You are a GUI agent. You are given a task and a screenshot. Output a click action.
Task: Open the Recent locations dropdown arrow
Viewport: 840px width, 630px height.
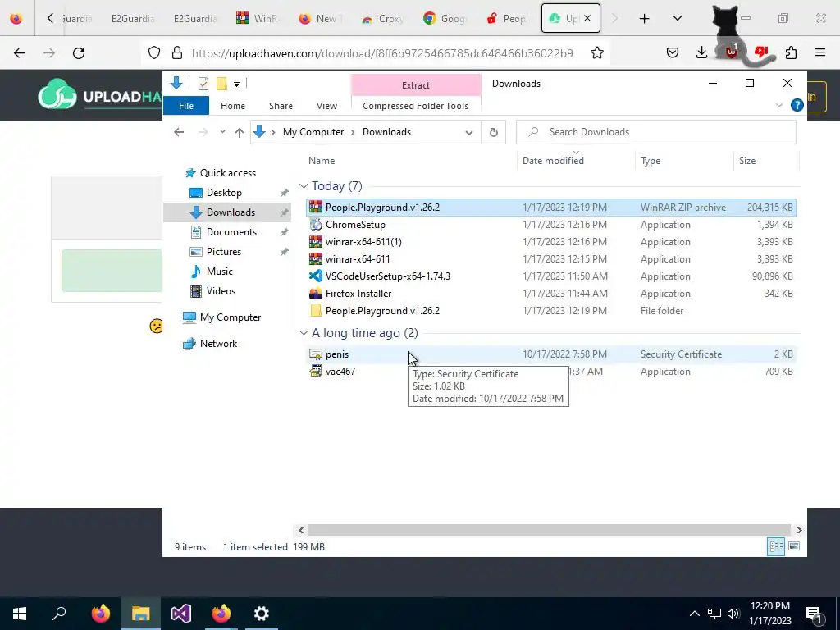(222, 132)
